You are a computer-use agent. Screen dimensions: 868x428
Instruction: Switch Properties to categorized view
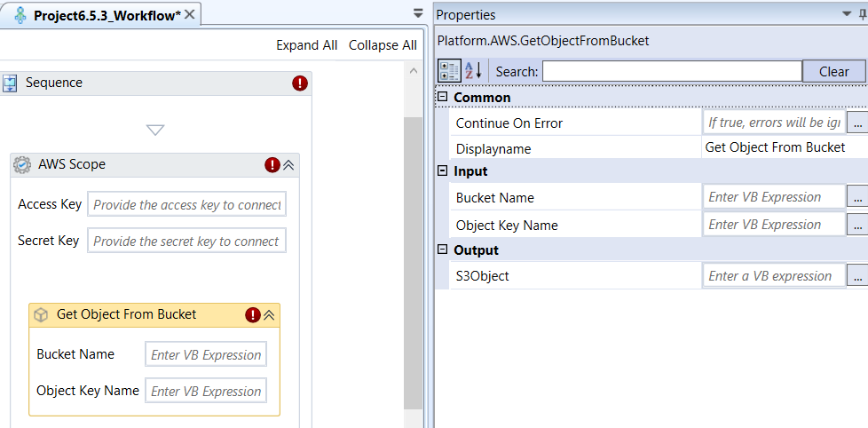point(449,71)
